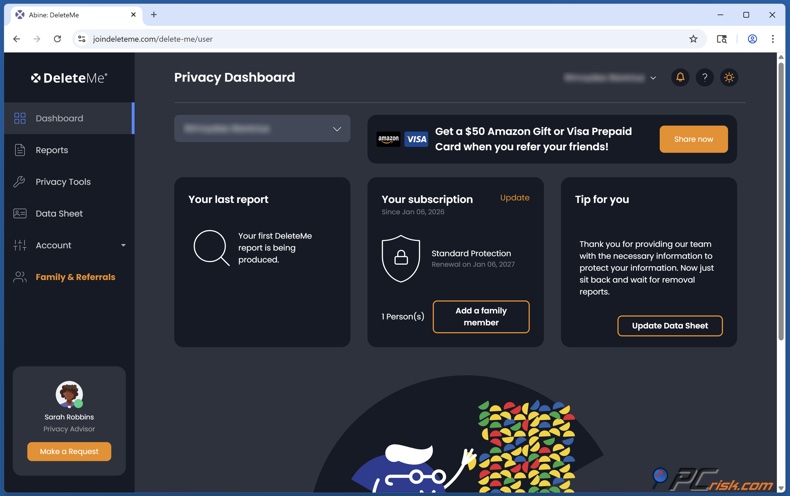790x496 pixels.
Task: Click the help question mark icon
Action: click(704, 77)
